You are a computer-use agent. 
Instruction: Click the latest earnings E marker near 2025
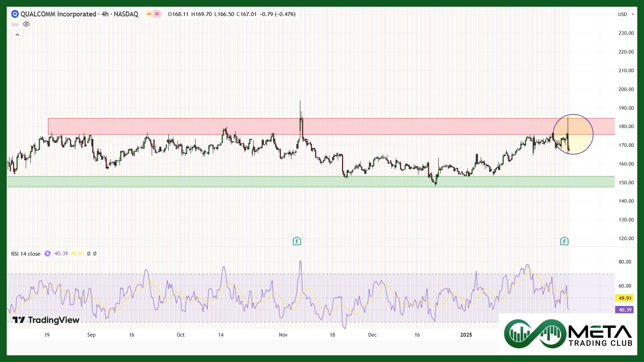(x=564, y=241)
